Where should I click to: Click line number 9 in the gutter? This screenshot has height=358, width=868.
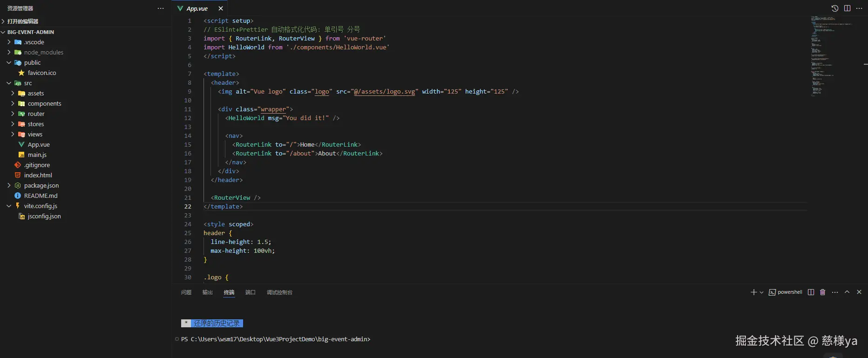pos(190,92)
